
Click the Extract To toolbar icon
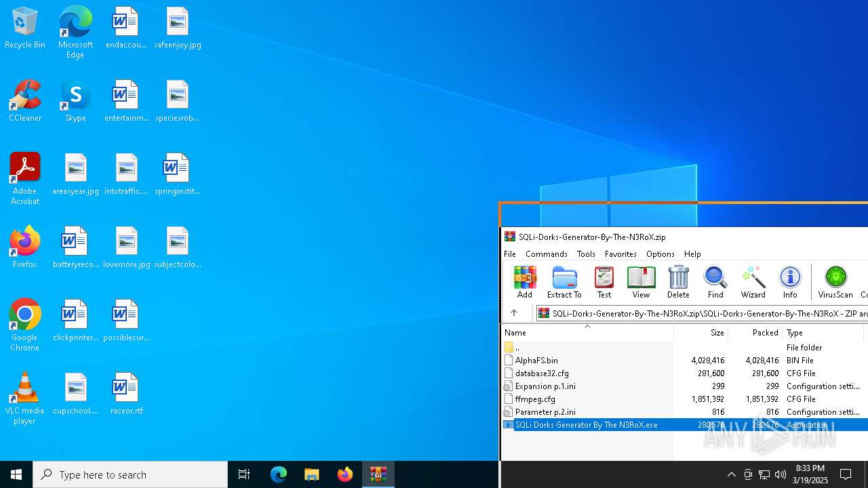pos(564,282)
